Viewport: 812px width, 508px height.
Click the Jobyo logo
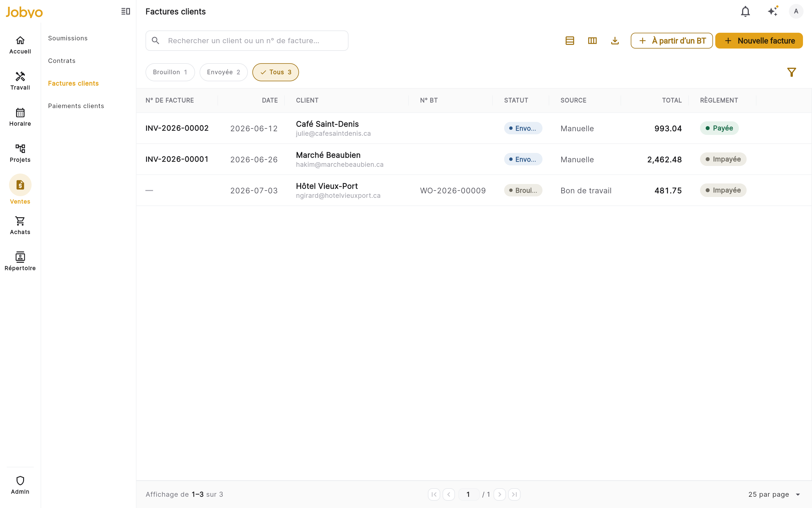coord(24,12)
